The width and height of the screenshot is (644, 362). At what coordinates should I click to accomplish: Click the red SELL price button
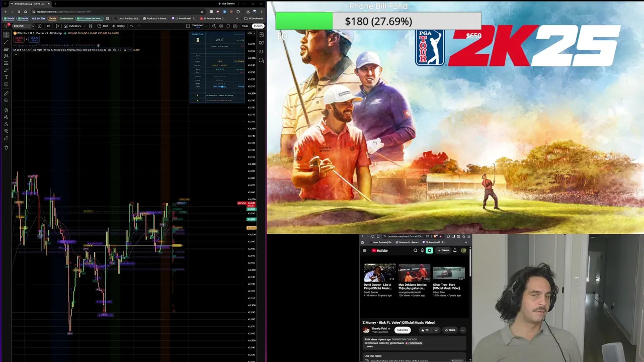(19, 39)
